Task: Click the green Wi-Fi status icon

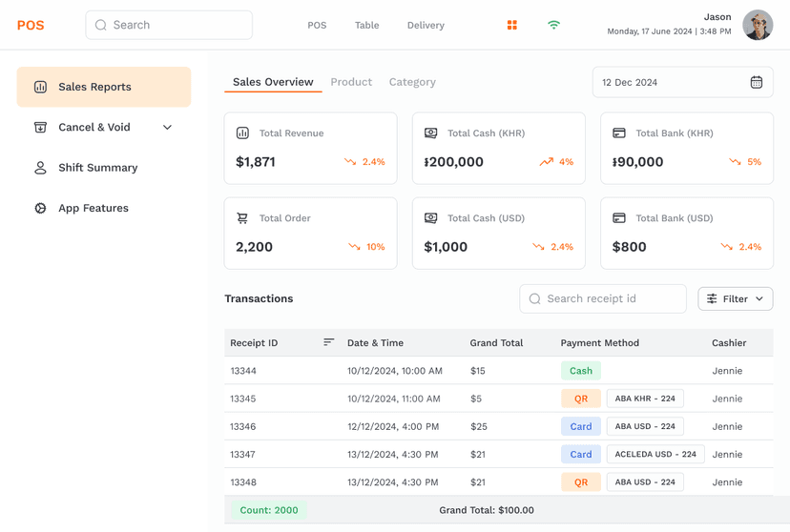Action: 553,26
